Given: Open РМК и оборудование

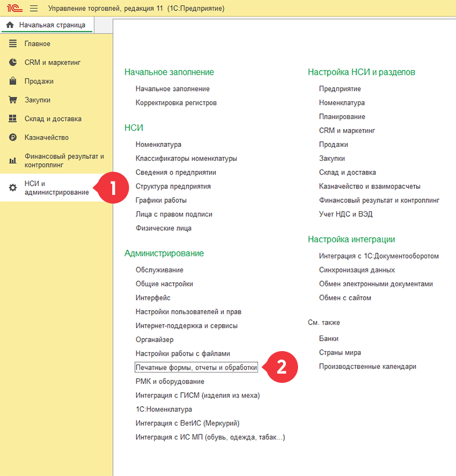Looking at the screenshot, I should tap(170, 382).
